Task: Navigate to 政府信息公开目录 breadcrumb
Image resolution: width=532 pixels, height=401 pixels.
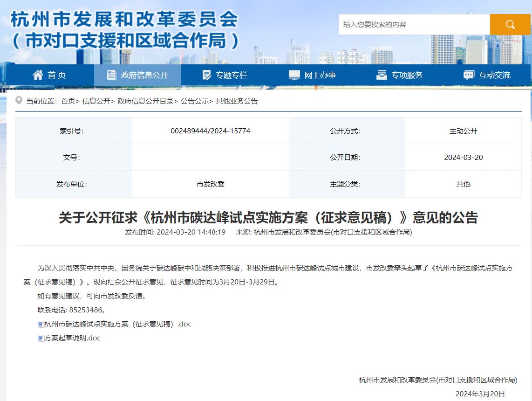Action: coord(145,101)
